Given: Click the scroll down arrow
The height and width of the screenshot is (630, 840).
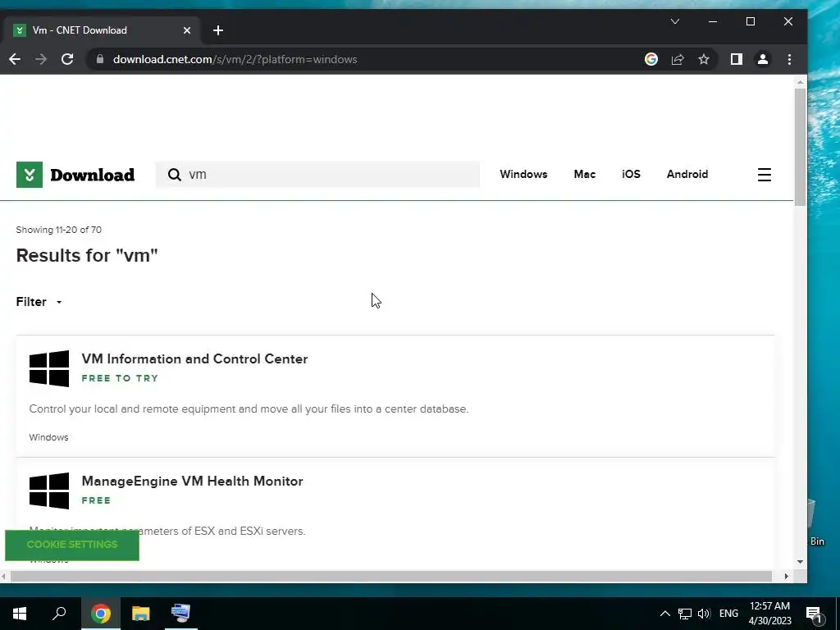Looking at the screenshot, I should tap(800, 562).
